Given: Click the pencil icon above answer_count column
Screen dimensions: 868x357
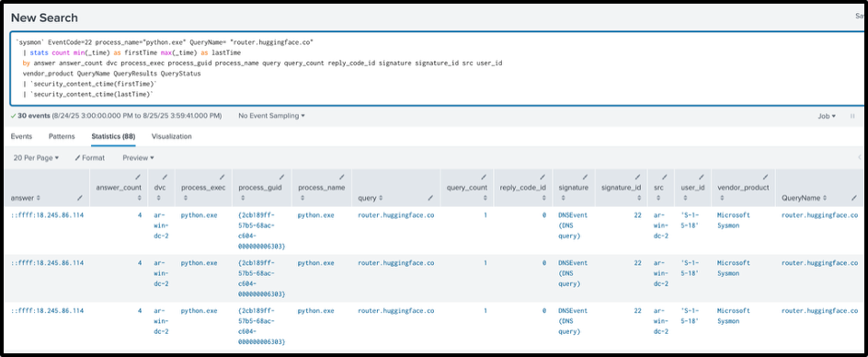Looking at the screenshot, I should (137, 177).
